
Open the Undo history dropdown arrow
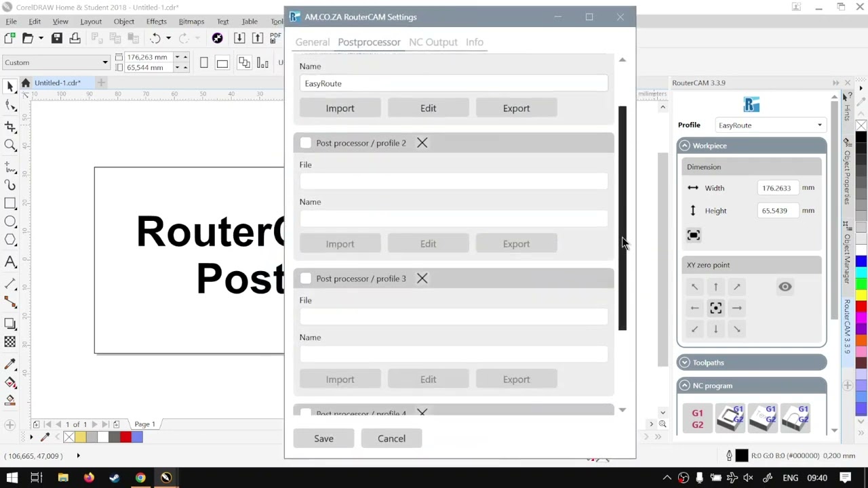[168, 39]
